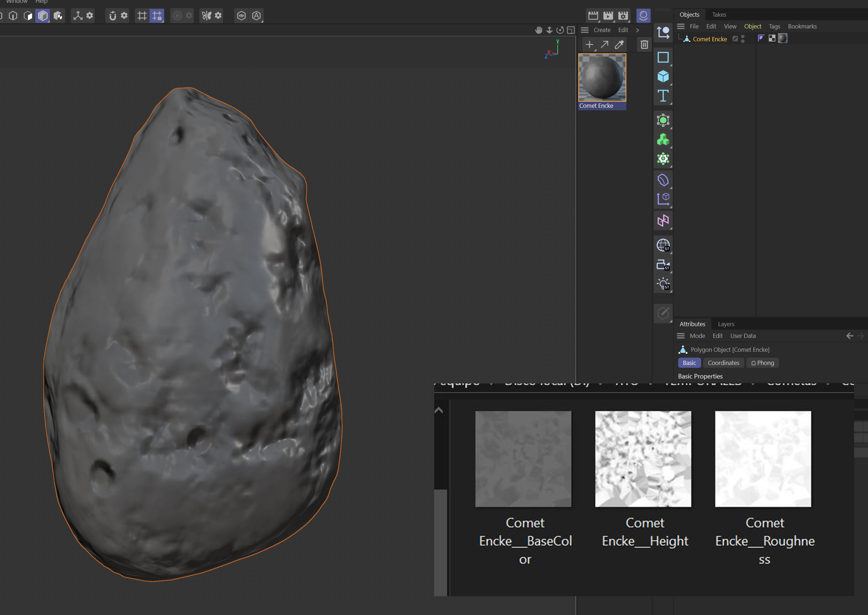The image size is (868, 615).
Task: Open the Attributes panel hamburger menu
Action: (680, 335)
